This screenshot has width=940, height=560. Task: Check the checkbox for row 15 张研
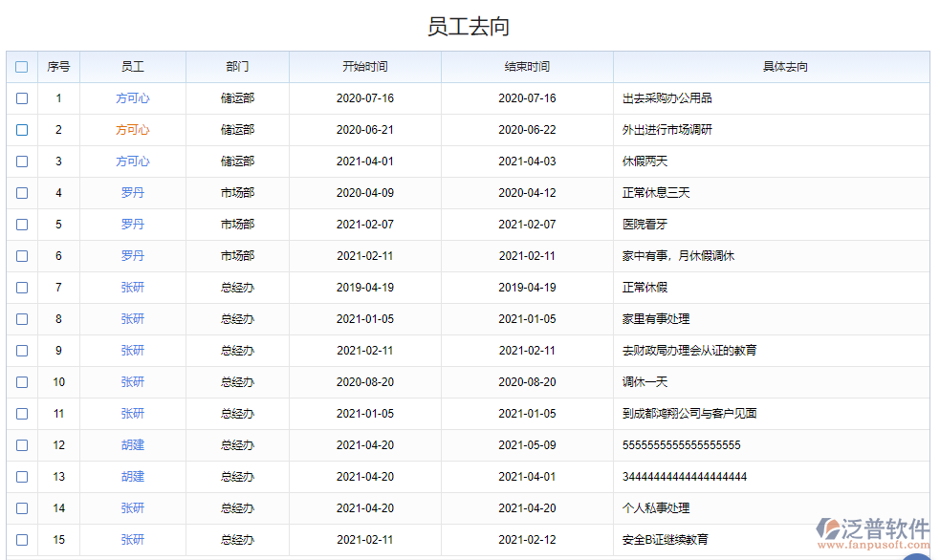pos(21,540)
